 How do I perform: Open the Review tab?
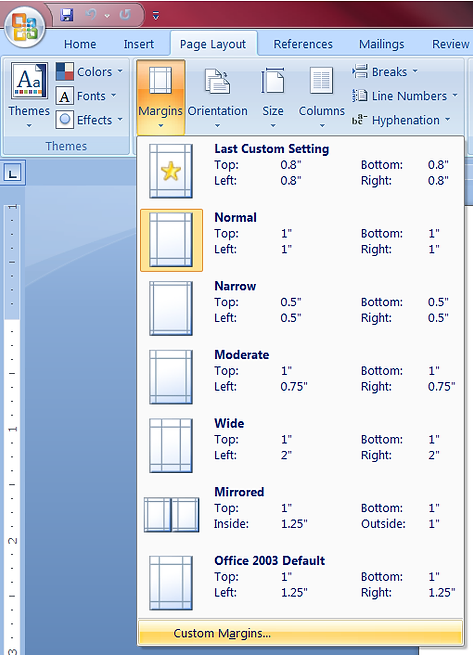point(450,44)
